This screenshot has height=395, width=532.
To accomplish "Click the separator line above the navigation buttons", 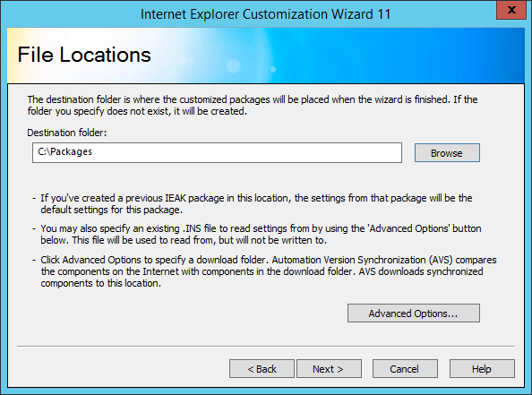I will pos(266,346).
